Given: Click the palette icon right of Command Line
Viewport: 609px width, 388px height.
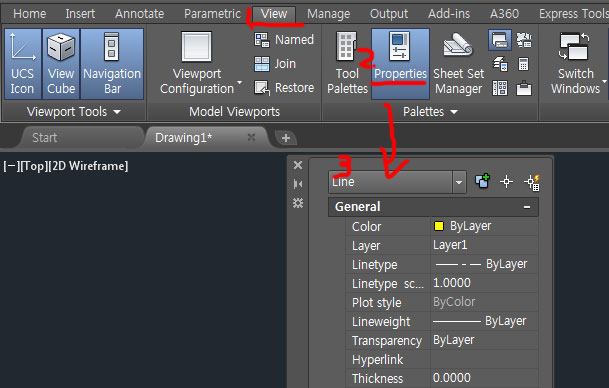Looking at the screenshot, I should (524, 40).
